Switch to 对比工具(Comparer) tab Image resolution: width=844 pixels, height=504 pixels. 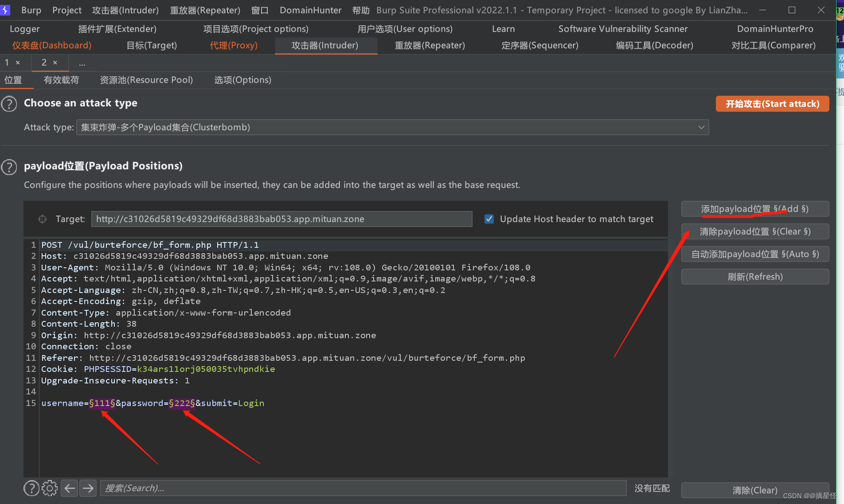coord(774,45)
